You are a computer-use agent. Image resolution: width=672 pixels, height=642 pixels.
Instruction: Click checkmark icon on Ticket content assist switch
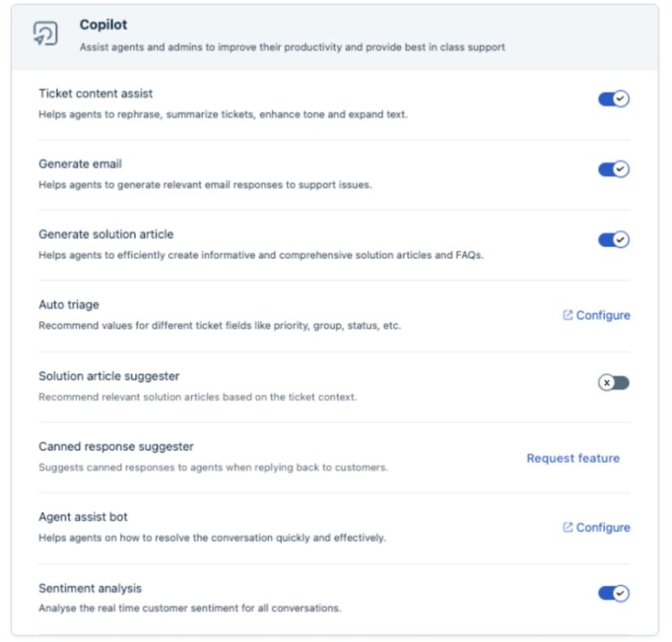(619, 98)
